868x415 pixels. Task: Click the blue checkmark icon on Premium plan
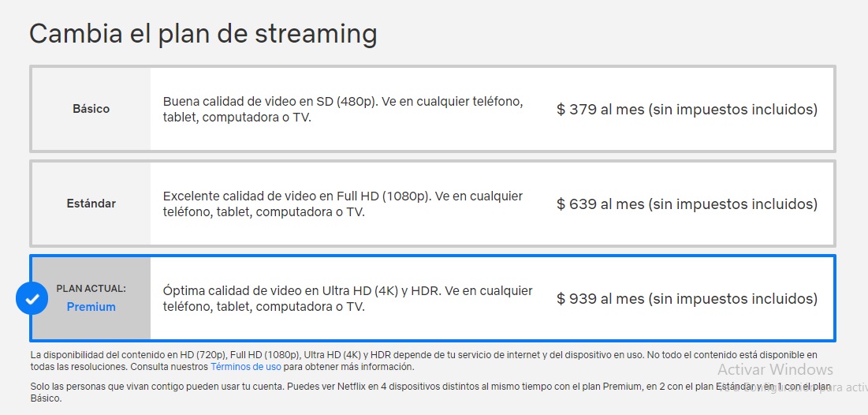click(x=32, y=299)
